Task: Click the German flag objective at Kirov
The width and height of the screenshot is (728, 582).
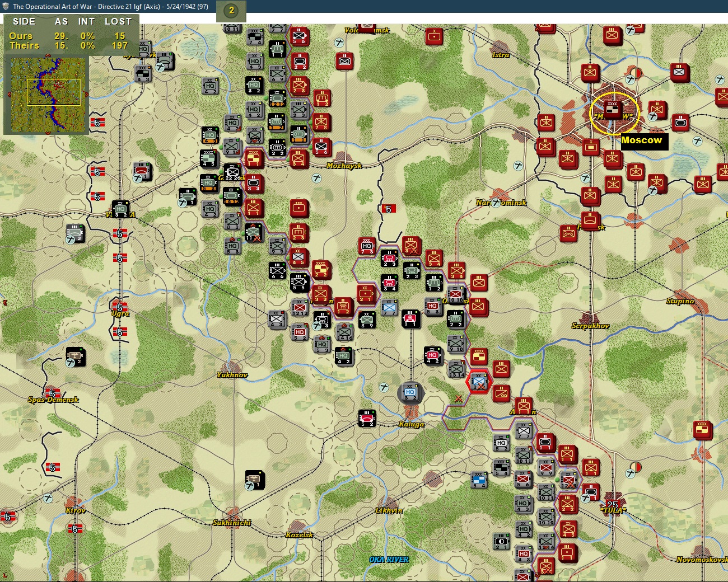Action: 74,529
